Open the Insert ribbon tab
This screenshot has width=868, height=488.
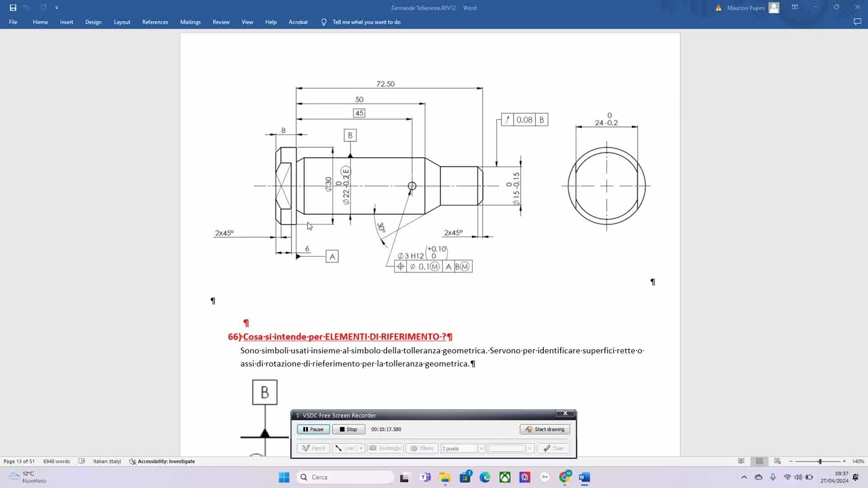(x=66, y=22)
